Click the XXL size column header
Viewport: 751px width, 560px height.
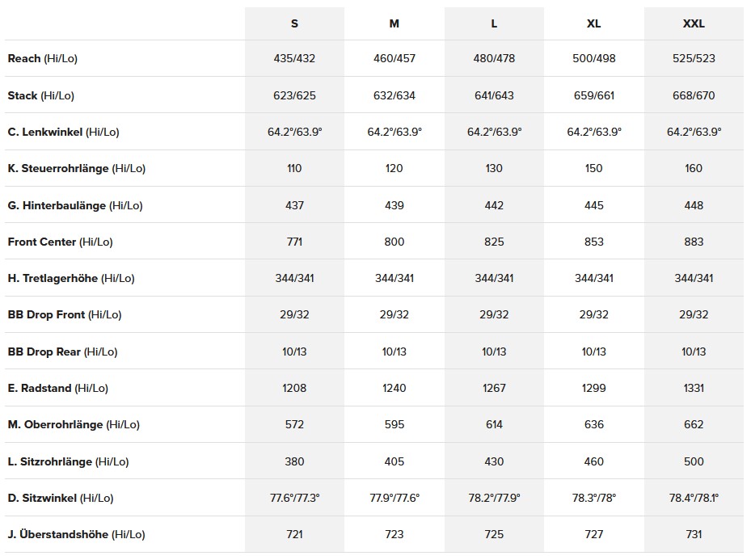pos(694,23)
